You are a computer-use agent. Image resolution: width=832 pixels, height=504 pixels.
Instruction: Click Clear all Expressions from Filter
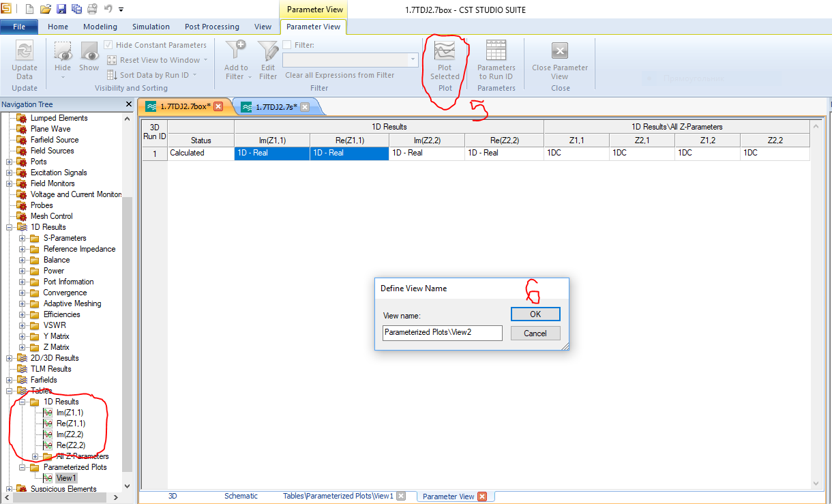pyautogui.click(x=340, y=75)
